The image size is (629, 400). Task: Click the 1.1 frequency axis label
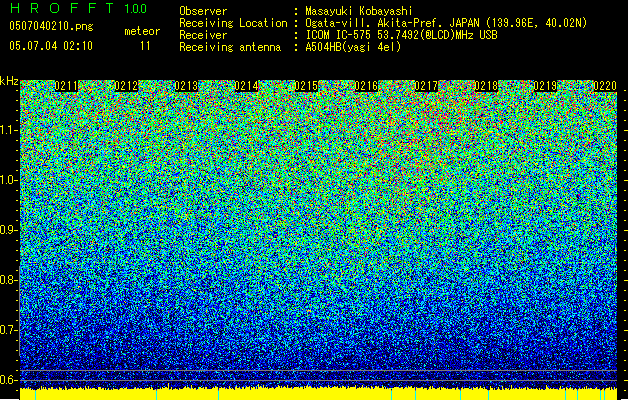[9, 130]
